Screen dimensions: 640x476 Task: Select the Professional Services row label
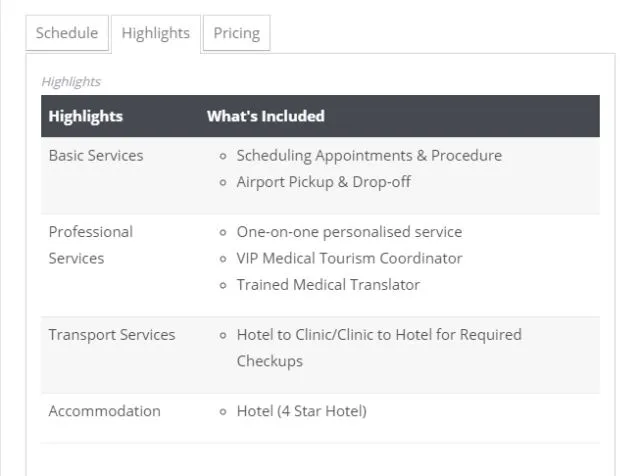pos(91,245)
